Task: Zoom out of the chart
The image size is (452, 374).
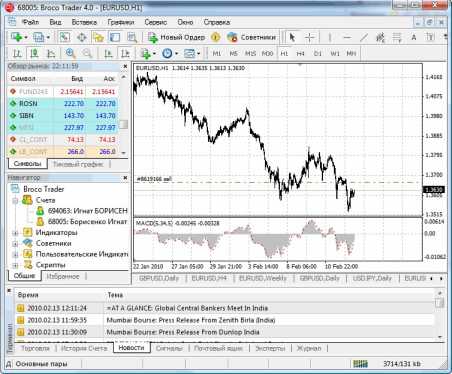Action: click(x=87, y=53)
